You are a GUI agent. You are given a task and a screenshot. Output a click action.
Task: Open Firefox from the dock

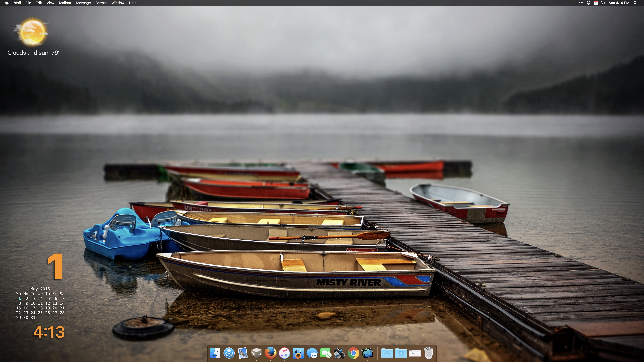point(271,353)
